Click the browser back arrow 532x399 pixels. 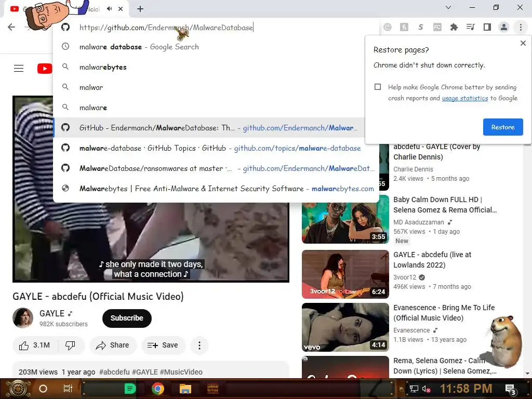[x=11, y=27]
